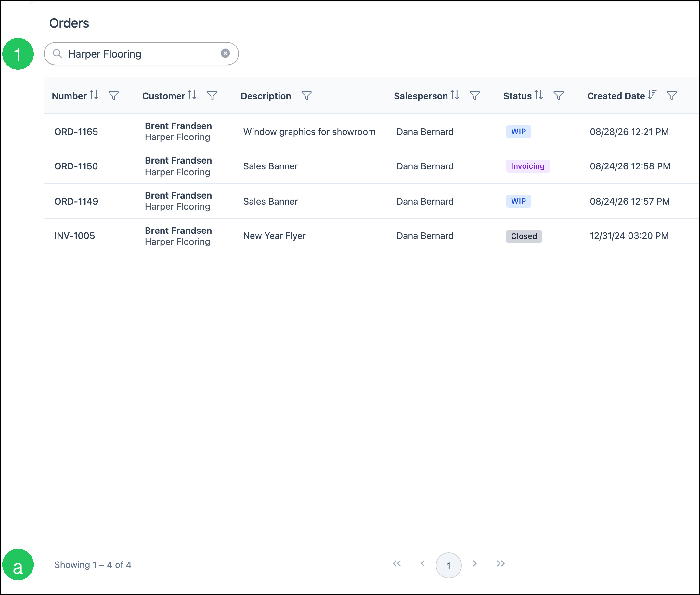Go to the previous page of results
700x595 pixels.
pos(422,564)
